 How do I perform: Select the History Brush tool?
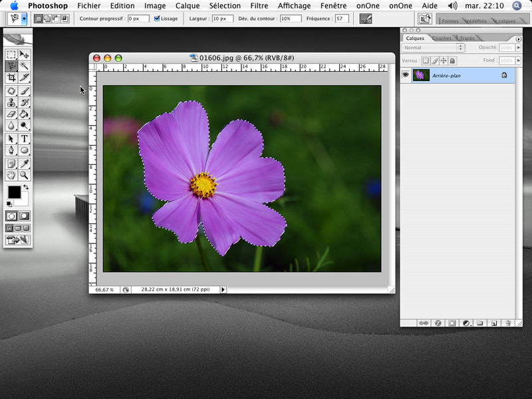[24, 103]
